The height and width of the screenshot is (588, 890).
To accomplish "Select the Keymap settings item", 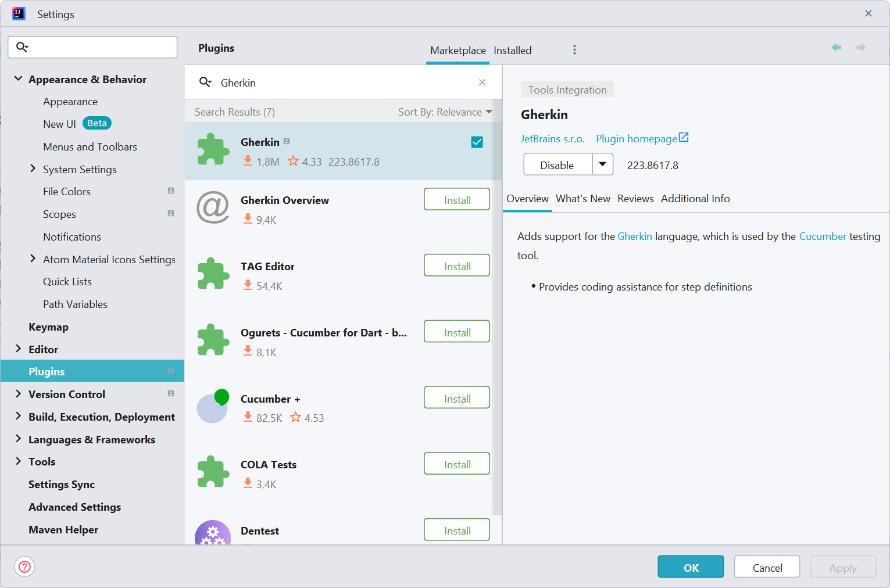I will (x=92, y=327).
